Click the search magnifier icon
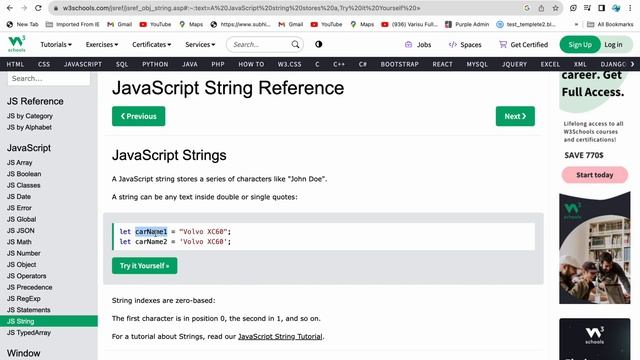 click(295, 44)
